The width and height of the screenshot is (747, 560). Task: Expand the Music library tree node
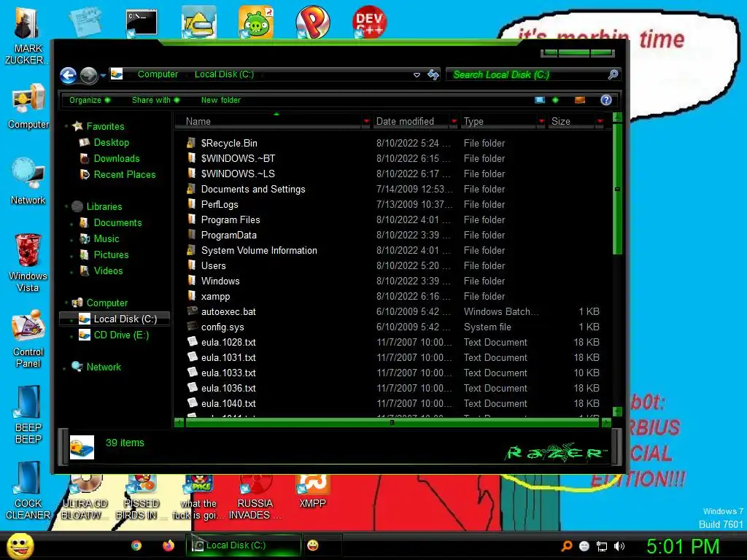pyautogui.click(x=72, y=239)
